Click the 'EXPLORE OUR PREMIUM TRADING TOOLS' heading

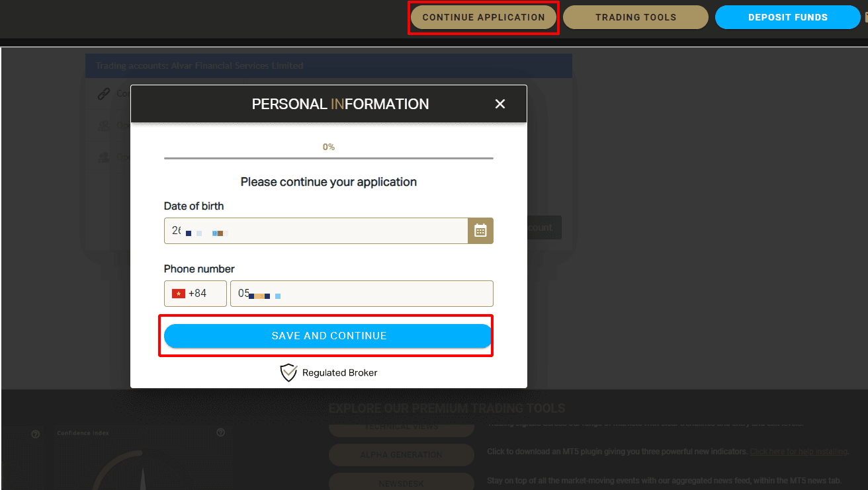(x=447, y=409)
